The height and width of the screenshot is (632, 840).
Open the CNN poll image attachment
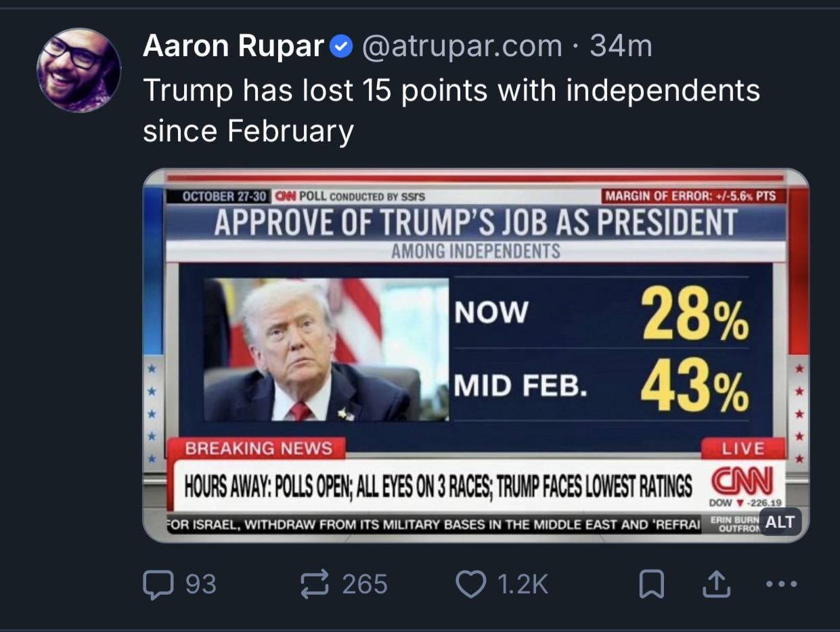pyautogui.click(x=475, y=355)
